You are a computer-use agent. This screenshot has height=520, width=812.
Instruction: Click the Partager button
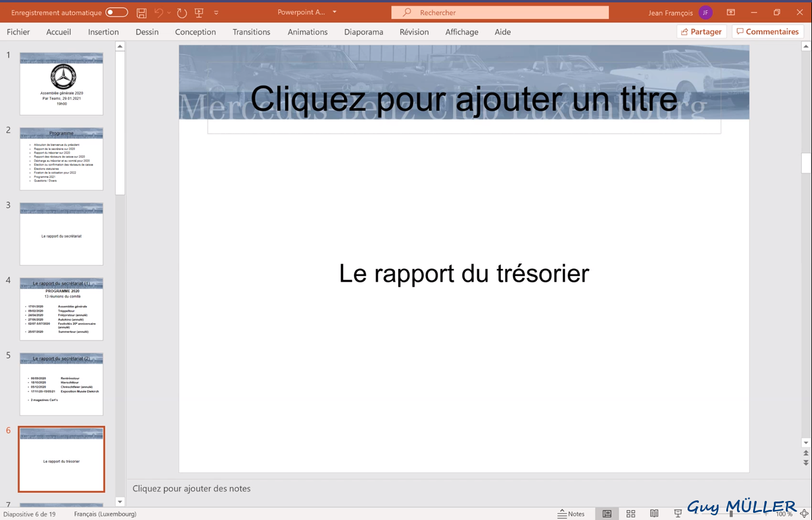point(701,32)
